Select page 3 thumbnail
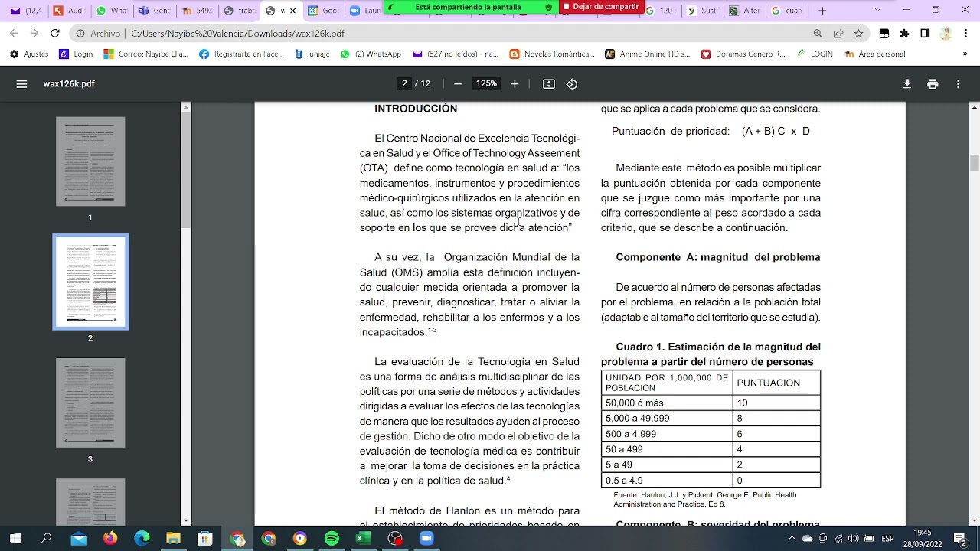This screenshot has width=980, height=551. click(x=90, y=403)
